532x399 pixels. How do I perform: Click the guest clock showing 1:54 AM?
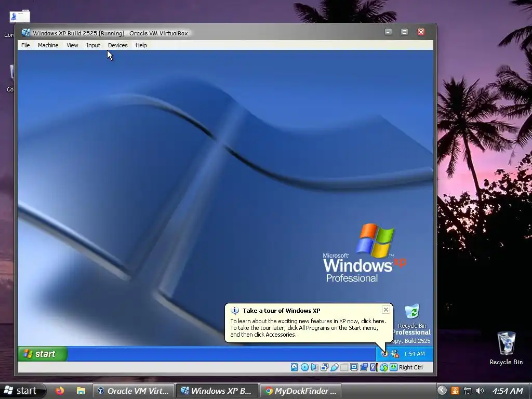(x=414, y=354)
